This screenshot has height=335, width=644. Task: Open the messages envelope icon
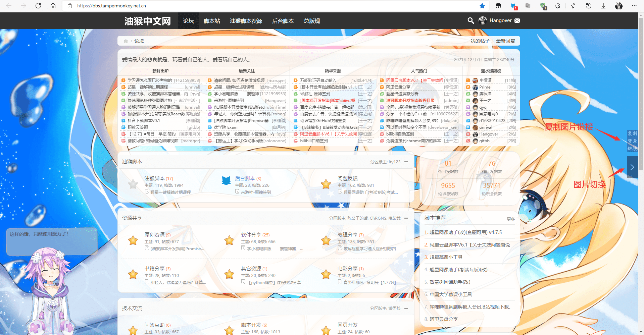[x=517, y=20]
